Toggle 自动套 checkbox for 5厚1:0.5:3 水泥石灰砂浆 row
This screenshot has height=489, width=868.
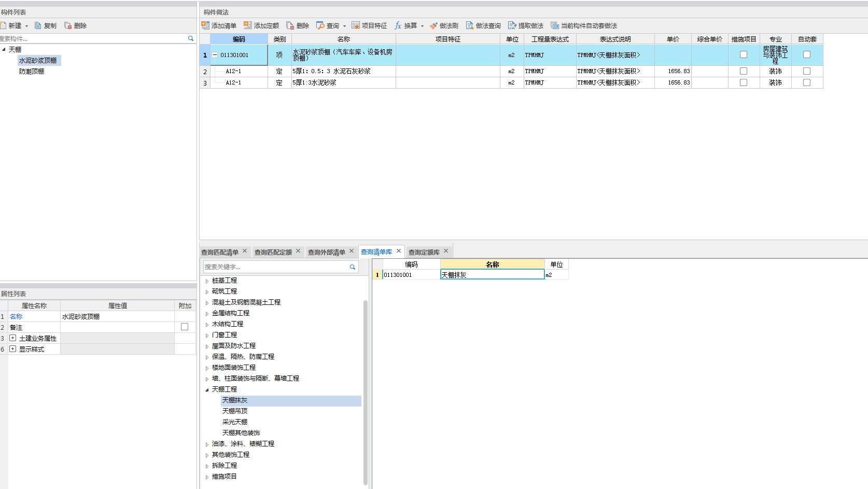click(807, 71)
